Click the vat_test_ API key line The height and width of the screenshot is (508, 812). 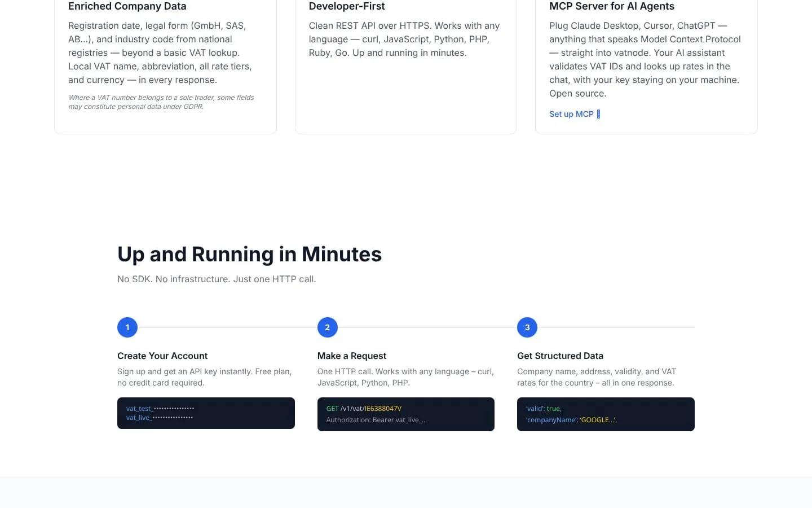pos(160,409)
